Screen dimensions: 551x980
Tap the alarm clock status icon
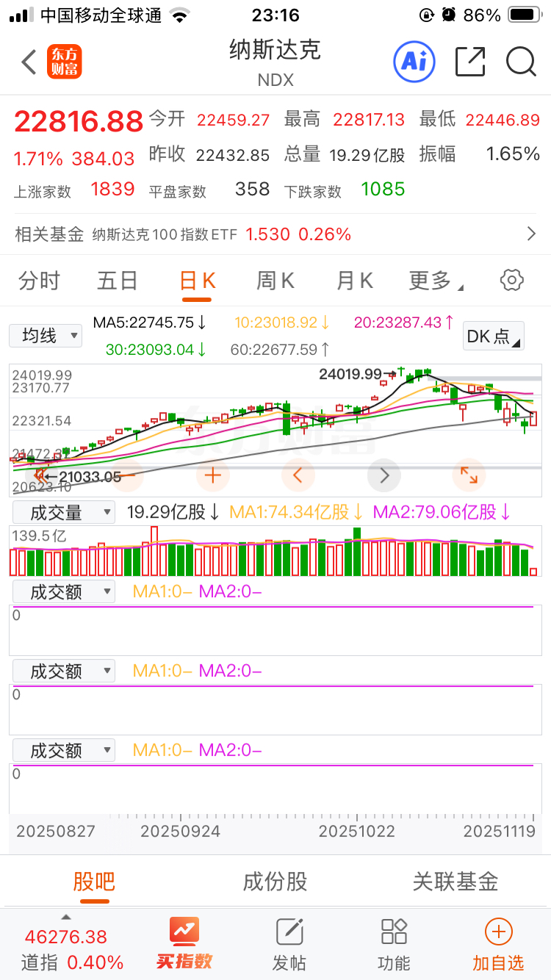pyautogui.click(x=448, y=15)
